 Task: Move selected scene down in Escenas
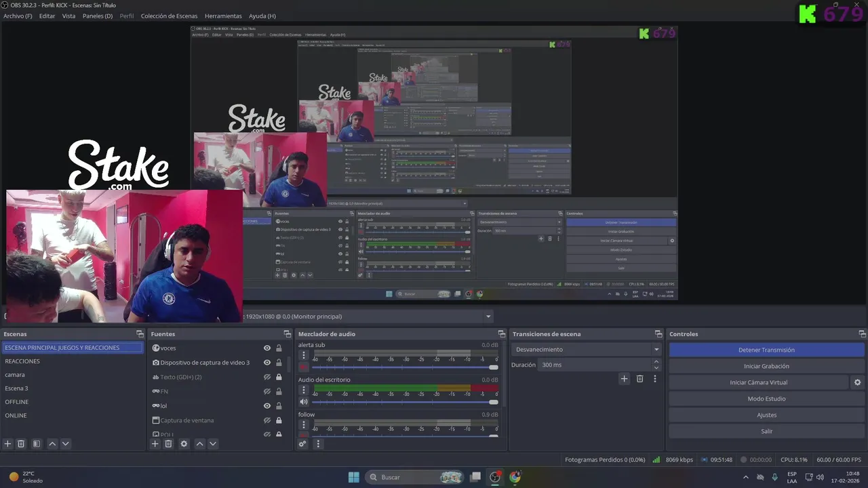pos(66,444)
